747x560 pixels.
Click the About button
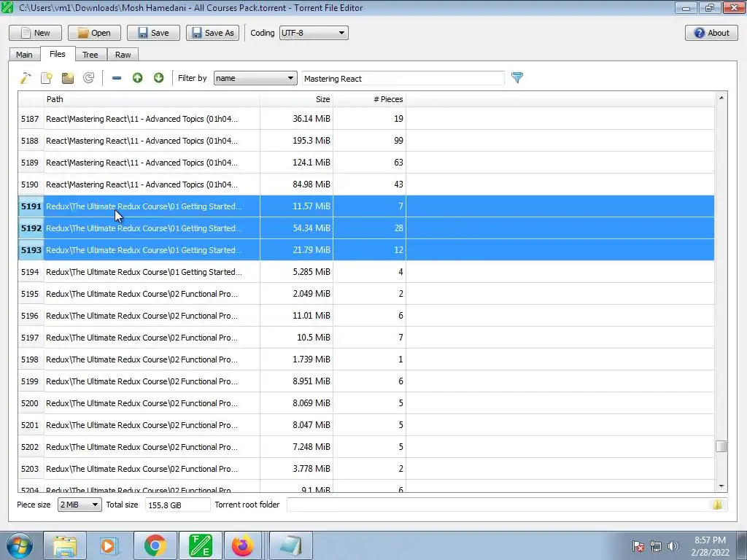point(711,33)
